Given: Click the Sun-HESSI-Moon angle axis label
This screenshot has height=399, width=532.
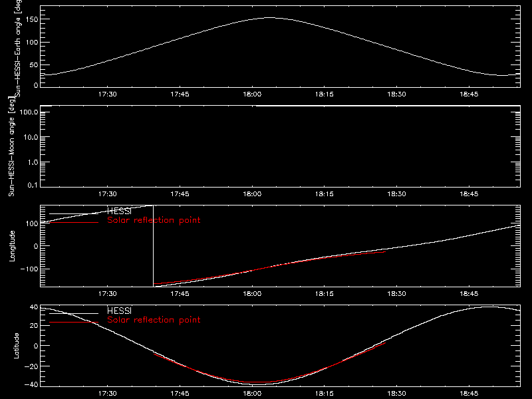Looking at the screenshot, I should [11, 146].
